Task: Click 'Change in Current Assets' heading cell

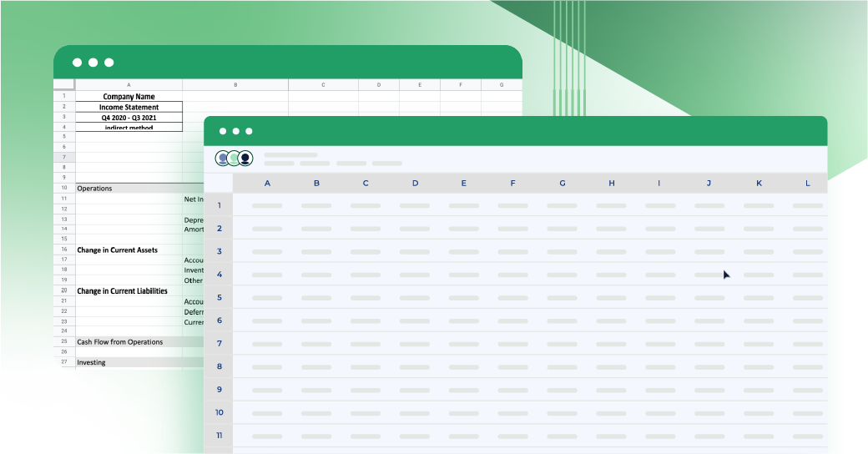Action: (118, 250)
